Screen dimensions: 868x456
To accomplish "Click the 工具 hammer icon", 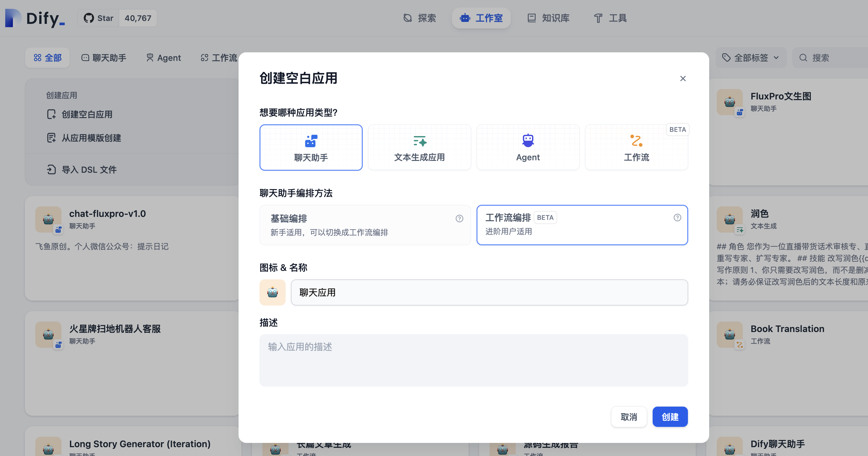I will (598, 18).
